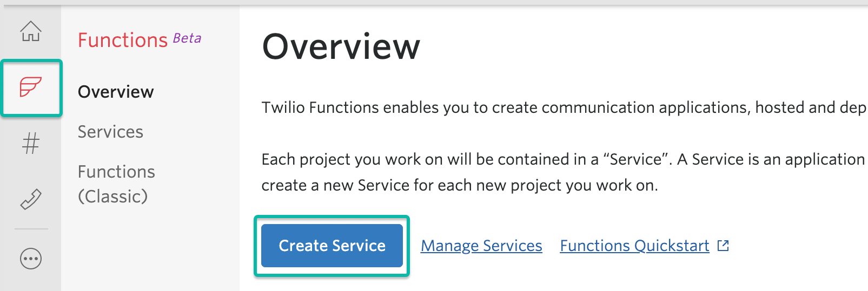Open the Functions Quickstart link
Viewport: 868px width, 291px height.
(x=634, y=246)
